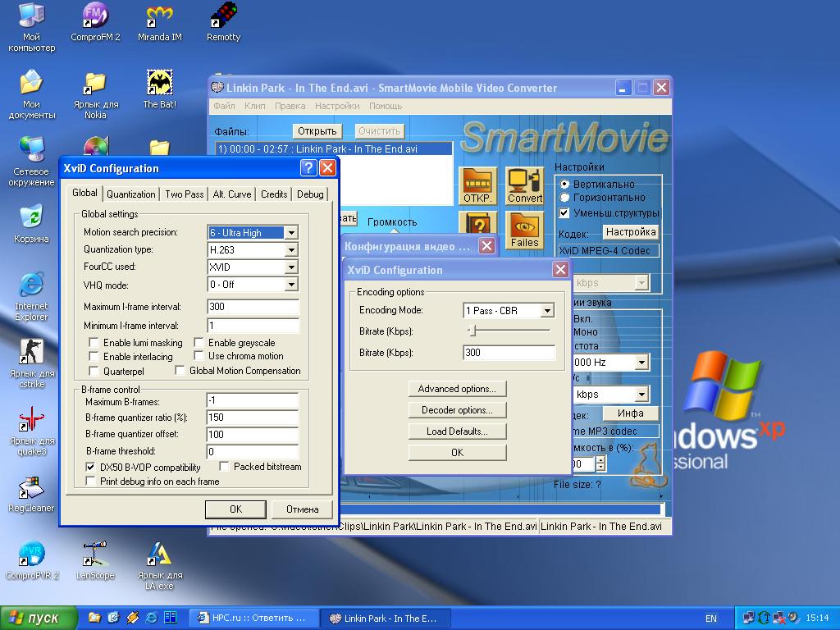Open the Настройки menu in SmartMovie

(x=337, y=106)
